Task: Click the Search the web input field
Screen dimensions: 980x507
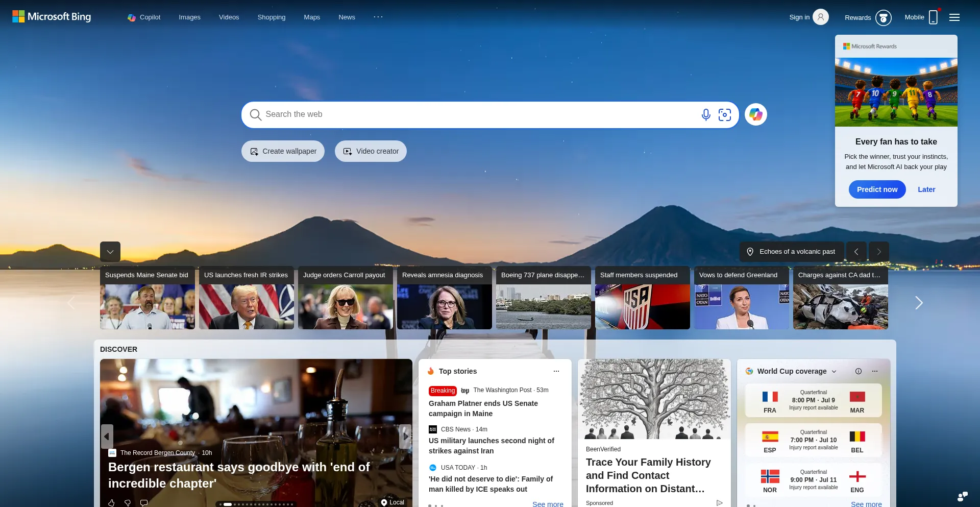Action: click(480, 114)
